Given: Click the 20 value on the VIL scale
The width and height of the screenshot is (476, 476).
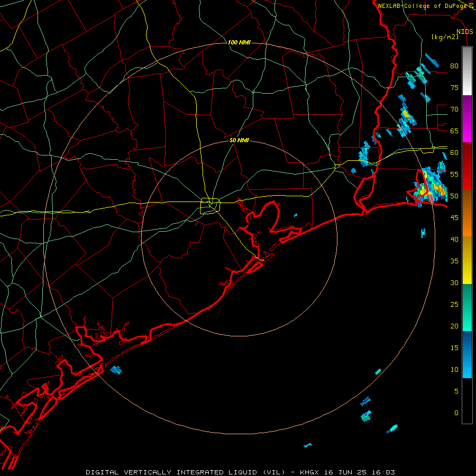Looking at the screenshot, I should (x=454, y=326).
